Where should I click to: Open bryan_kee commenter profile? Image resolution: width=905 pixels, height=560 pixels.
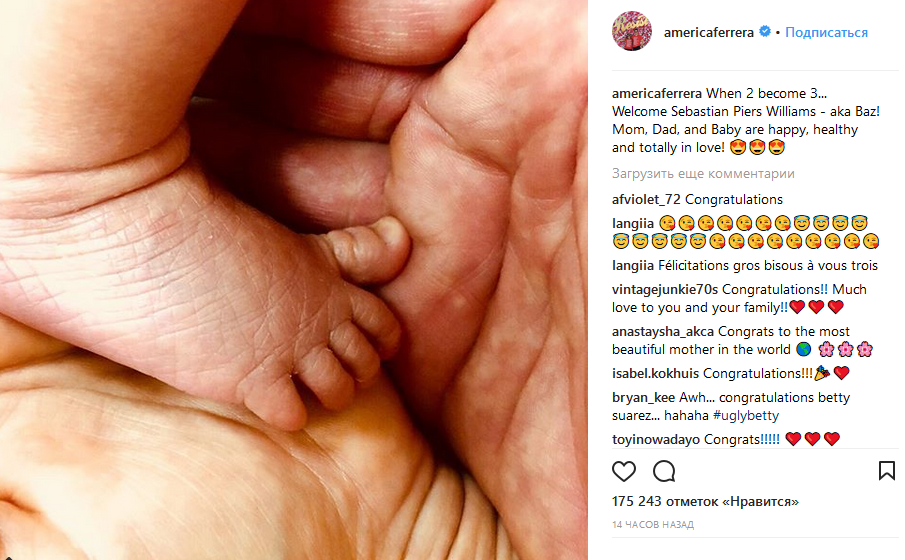(x=644, y=397)
